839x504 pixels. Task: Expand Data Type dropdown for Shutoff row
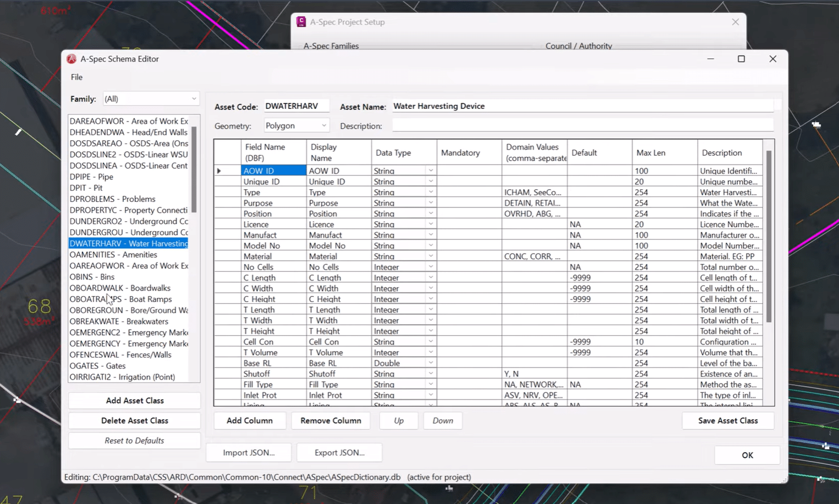[431, 374]
